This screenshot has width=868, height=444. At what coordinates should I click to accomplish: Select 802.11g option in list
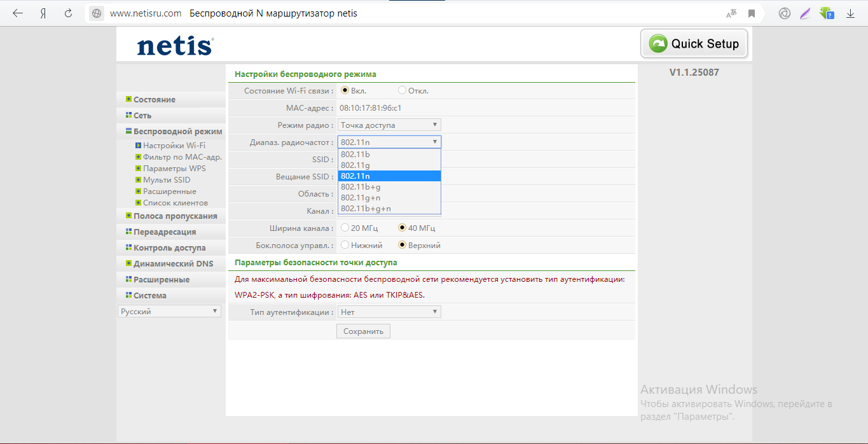point(389,165)
